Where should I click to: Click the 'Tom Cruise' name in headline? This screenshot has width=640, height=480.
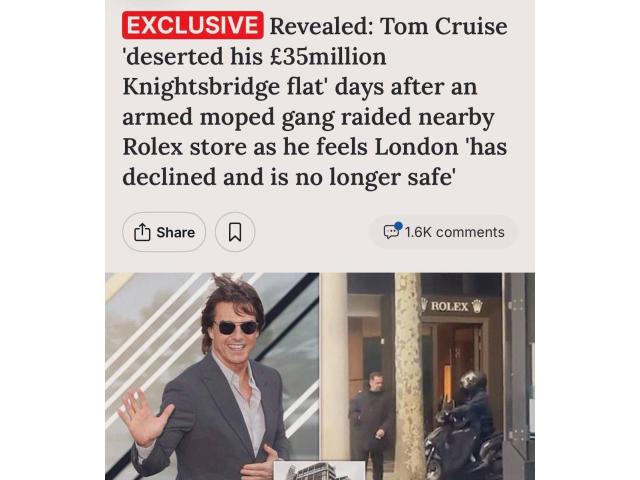coord(444,26)
